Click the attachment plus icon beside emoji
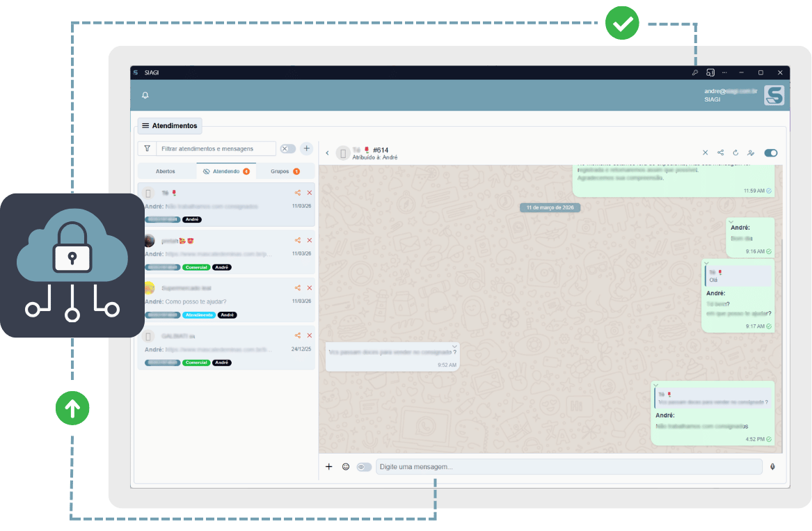812x531 pixels. [329, 467]
